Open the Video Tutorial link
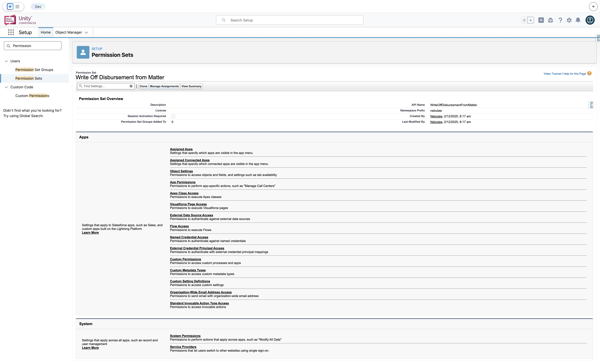 [x=552, y=74]
